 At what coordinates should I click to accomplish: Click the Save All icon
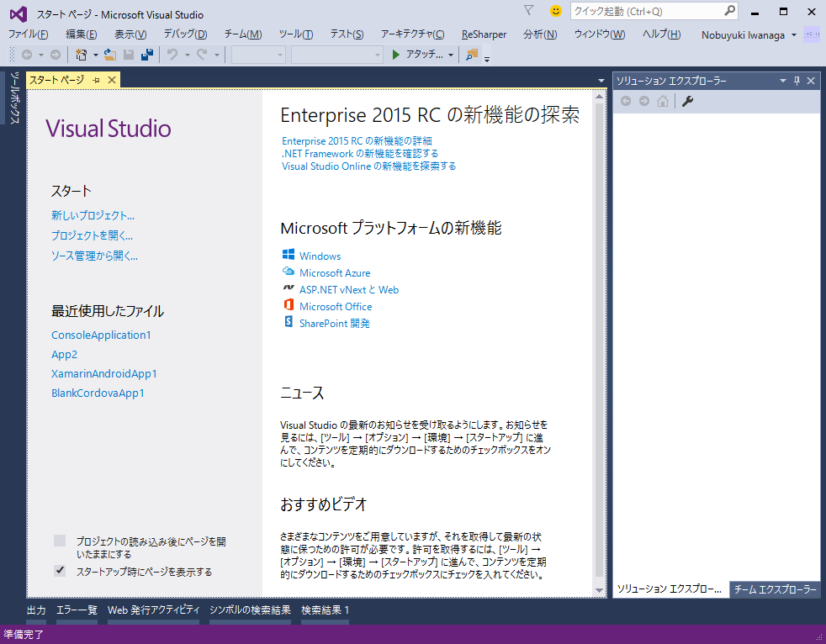pos(147,55)
